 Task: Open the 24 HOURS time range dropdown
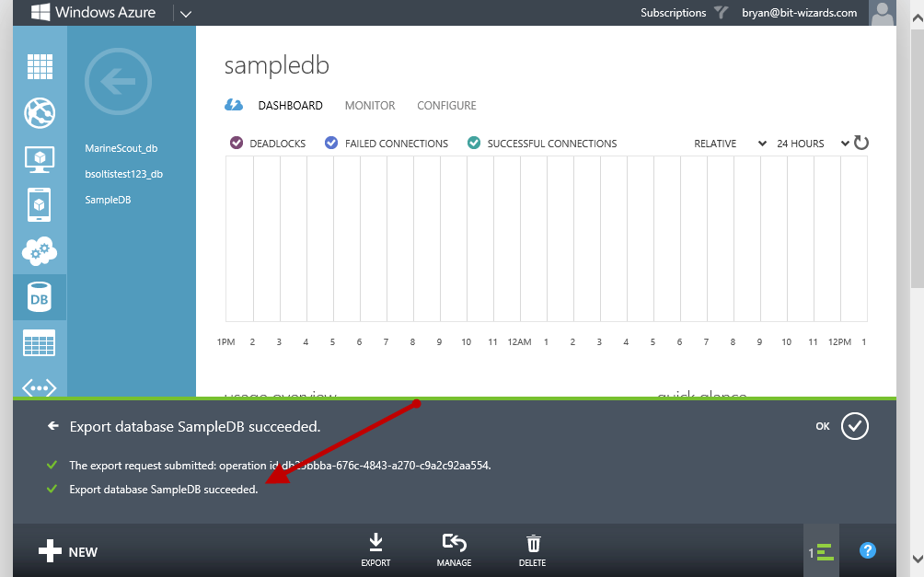[812, 144]
